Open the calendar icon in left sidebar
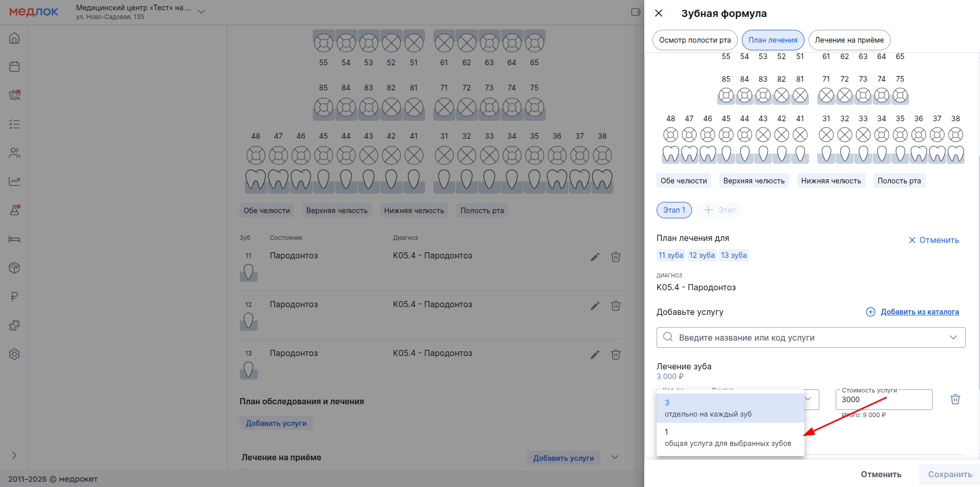The height and width of the screenshot is (487, 980). [14, 67]
